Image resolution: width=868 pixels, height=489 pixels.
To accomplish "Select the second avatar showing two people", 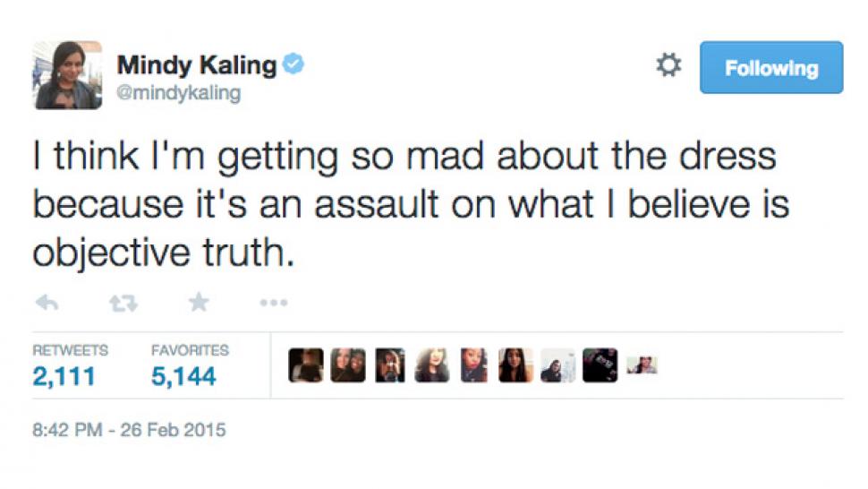I will coord(348,365).
